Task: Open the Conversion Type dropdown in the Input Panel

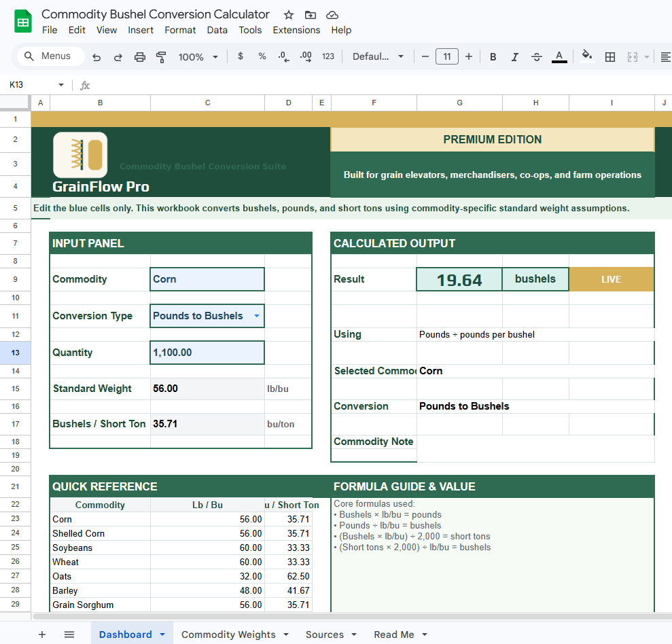Action: tap(257, 316)
